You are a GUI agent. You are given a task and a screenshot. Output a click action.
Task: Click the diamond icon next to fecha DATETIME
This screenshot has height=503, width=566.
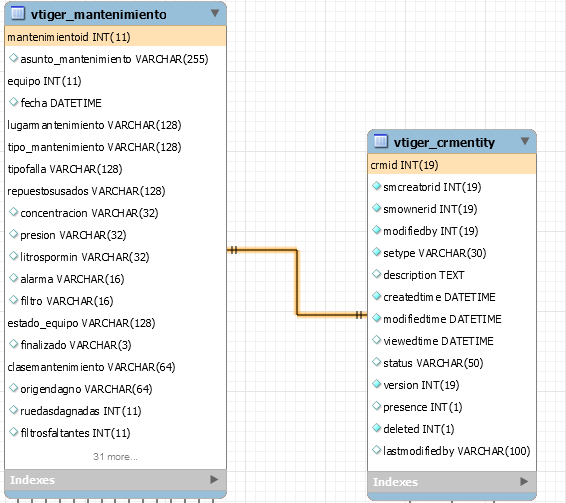click(13, 102)
